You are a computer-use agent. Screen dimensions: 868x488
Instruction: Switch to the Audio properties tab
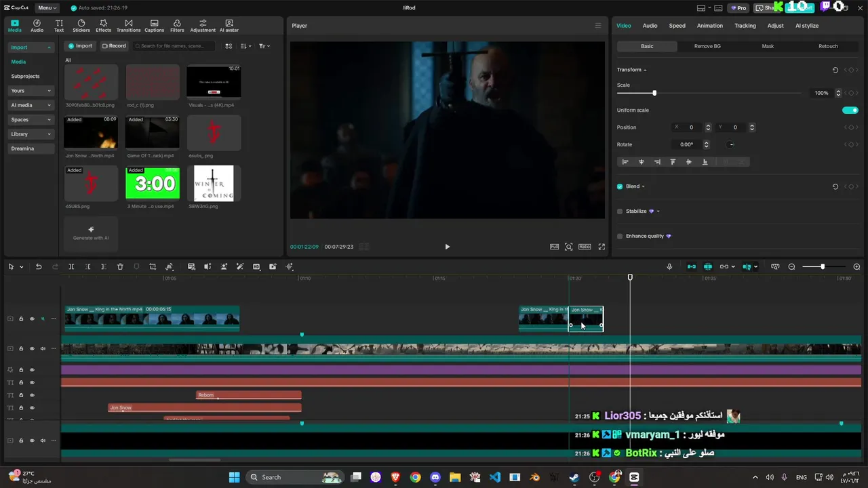tap(650, 26)
